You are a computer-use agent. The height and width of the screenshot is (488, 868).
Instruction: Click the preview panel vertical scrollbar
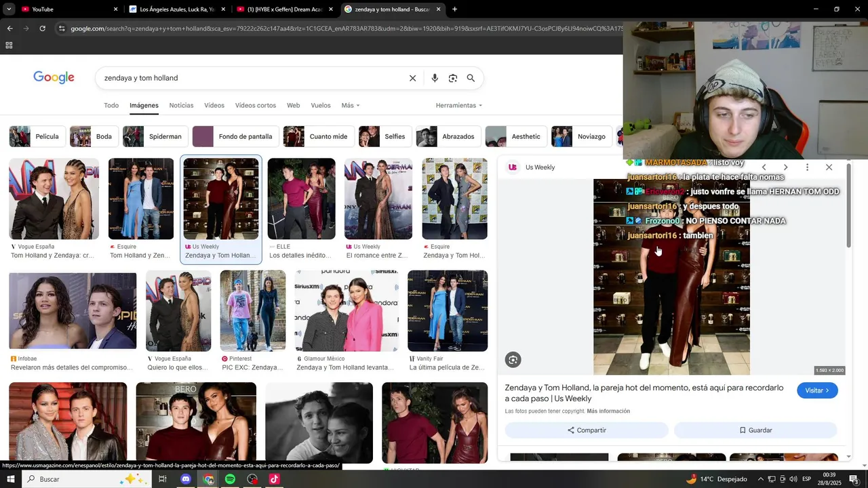(848, 207)
